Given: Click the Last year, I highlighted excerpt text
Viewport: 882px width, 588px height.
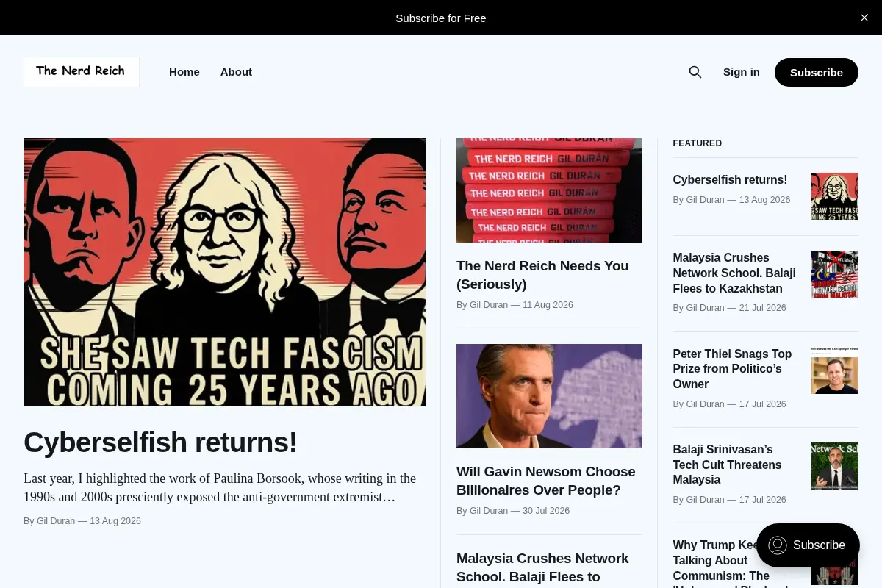Looking at the screenshot, I should pyautogui.click(x=220, y=487).
